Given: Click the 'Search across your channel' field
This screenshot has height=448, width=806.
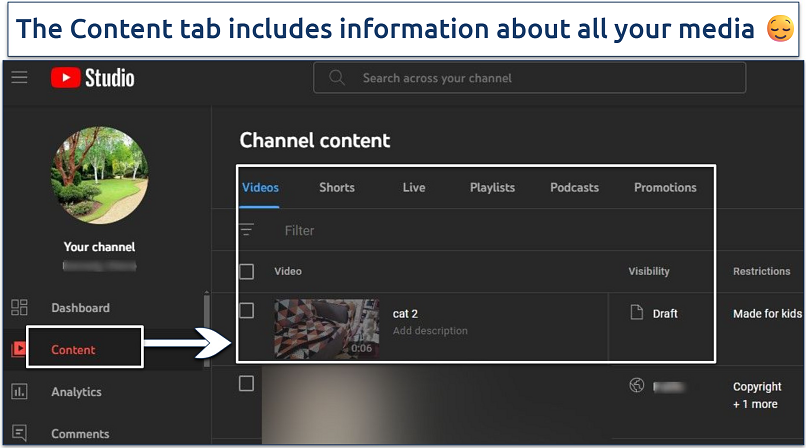Looking at the screenshot, I should click(x=540, y=78).
